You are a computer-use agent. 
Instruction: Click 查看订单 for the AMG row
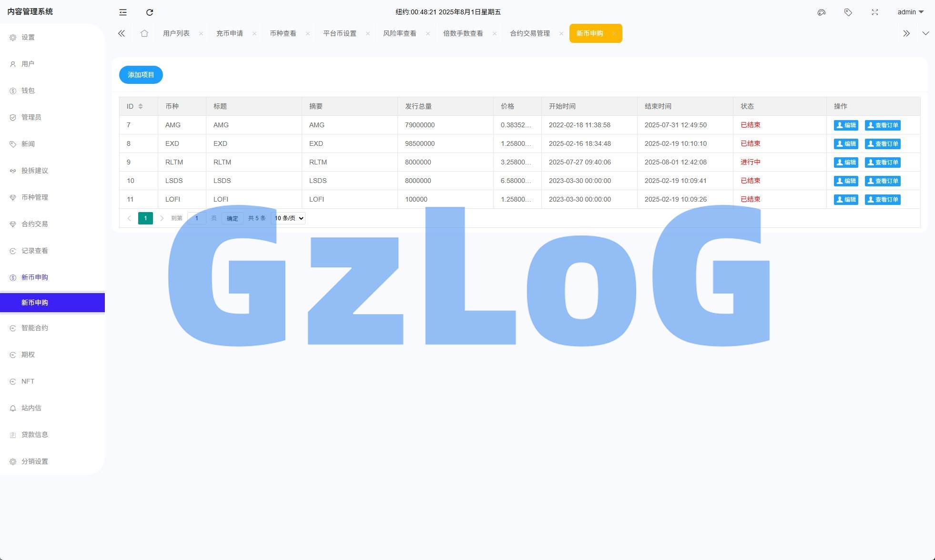coord(882,125)
